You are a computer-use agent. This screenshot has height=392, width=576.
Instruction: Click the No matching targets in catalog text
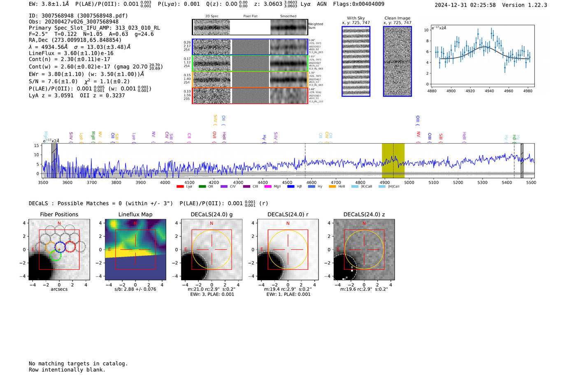pyautogui.click(x=78, y=364)
